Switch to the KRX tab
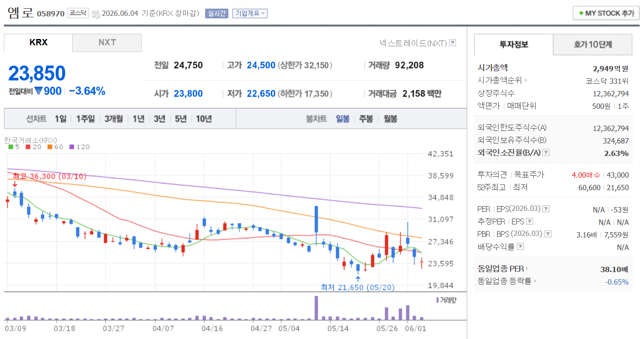The image size is (644, 339). [x=38, y=42]
